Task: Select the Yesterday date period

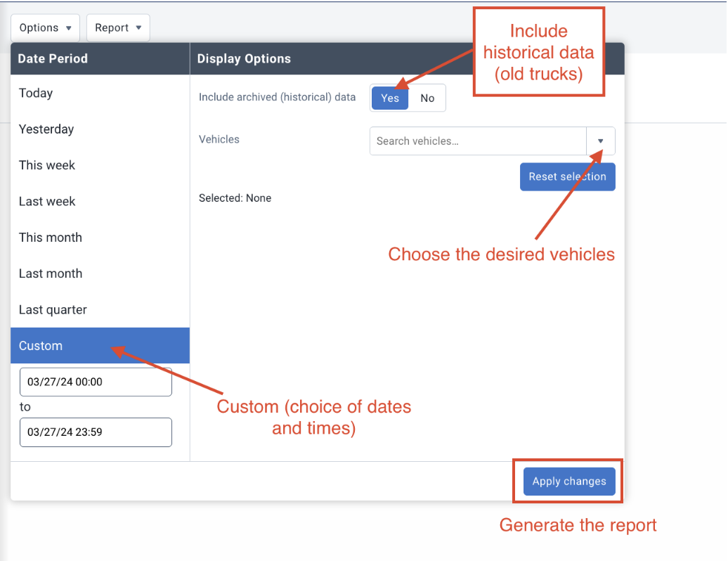Action: point(100,129)
